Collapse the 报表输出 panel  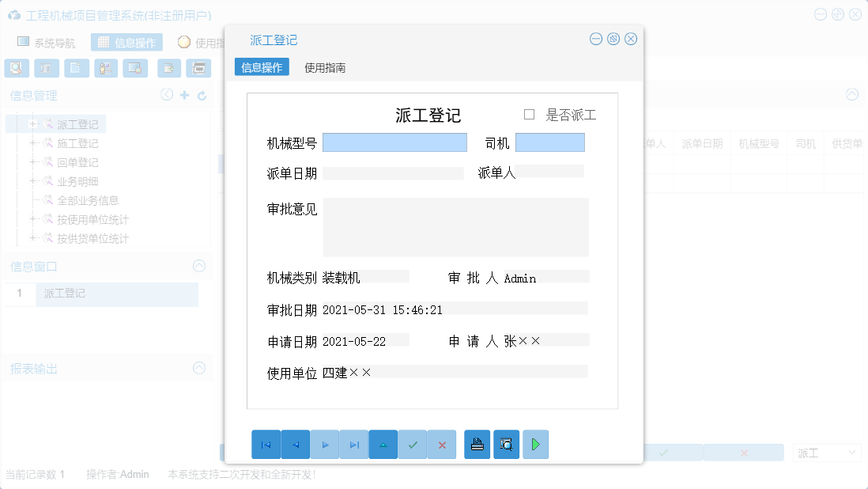click(x=199, y=368)
